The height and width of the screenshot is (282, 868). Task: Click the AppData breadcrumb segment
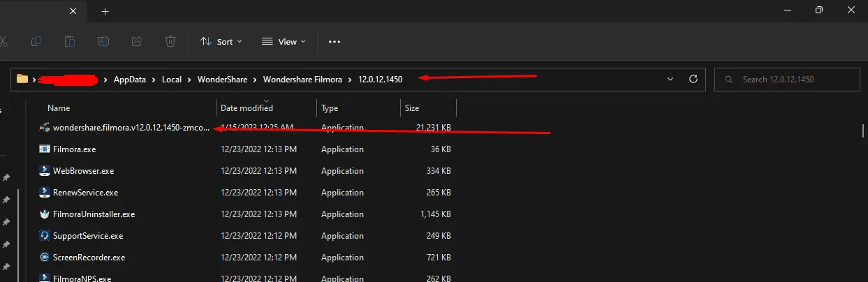(x=130, y=80)
